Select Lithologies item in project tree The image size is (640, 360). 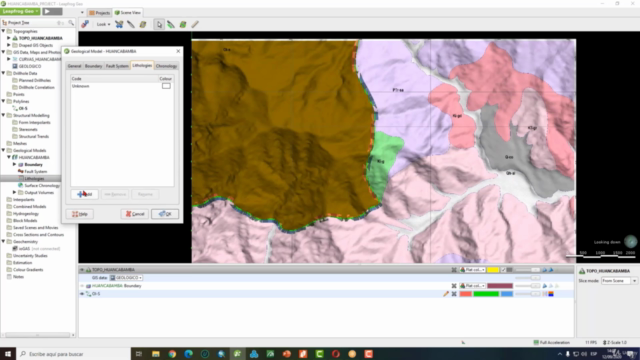tap(34, 178)
